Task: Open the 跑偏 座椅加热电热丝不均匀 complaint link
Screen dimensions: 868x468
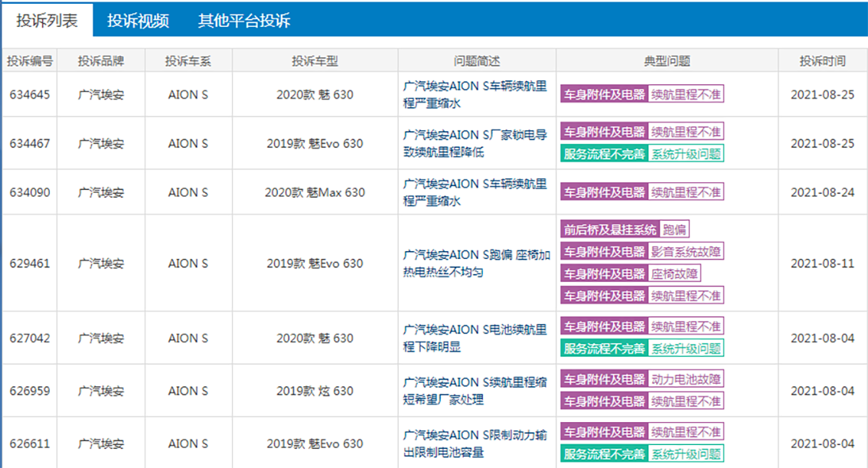Action: [x=476, y=263]
